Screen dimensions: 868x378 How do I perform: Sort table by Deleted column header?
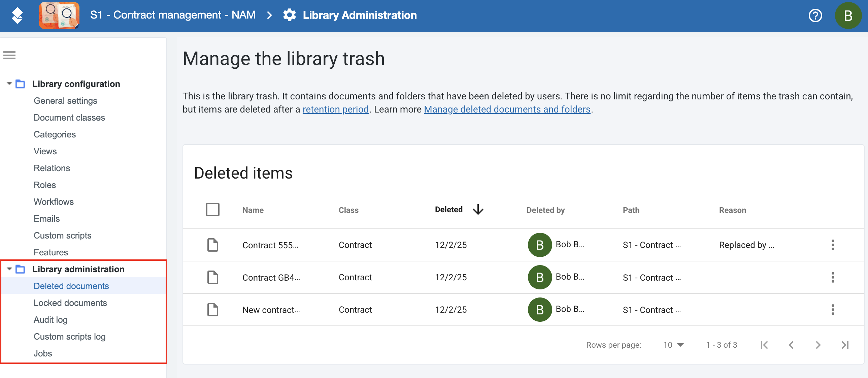click(448, 210)
